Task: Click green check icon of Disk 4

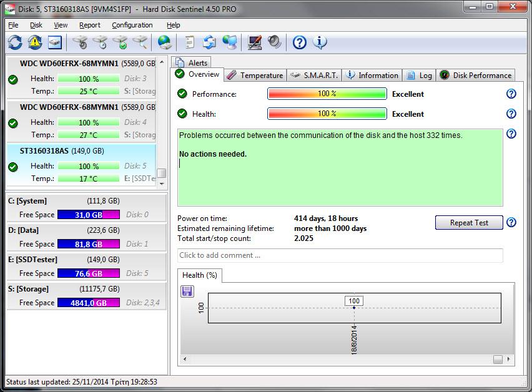Action: pyautogui.click(x=13, y=123)
